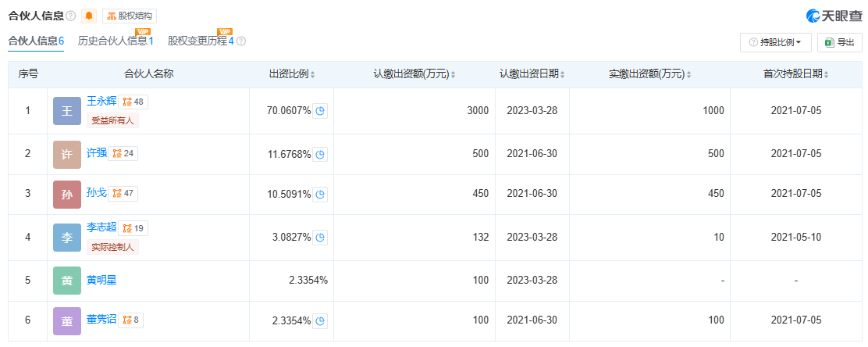Open the 股权结构 button
This screenshot has width=868, height=347.
(x=130, y=16)
